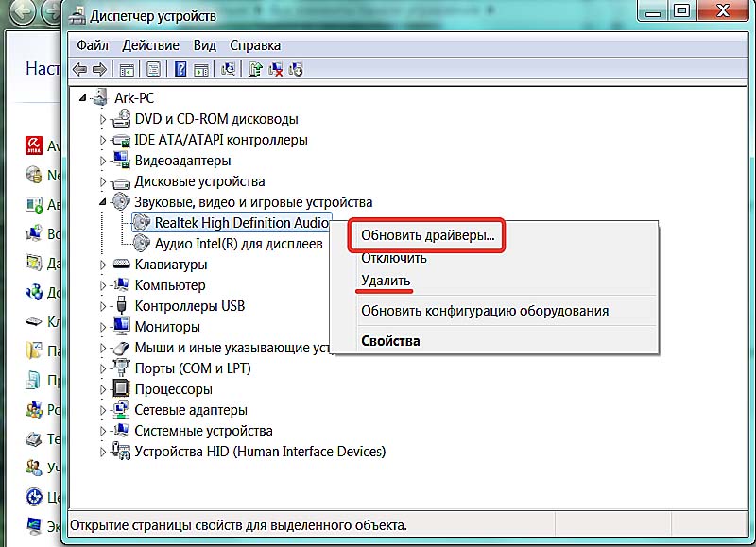Open the Properties sheet toolbar icon
The height and width of the screenshot is (547, 756).
tap(153, 69)
